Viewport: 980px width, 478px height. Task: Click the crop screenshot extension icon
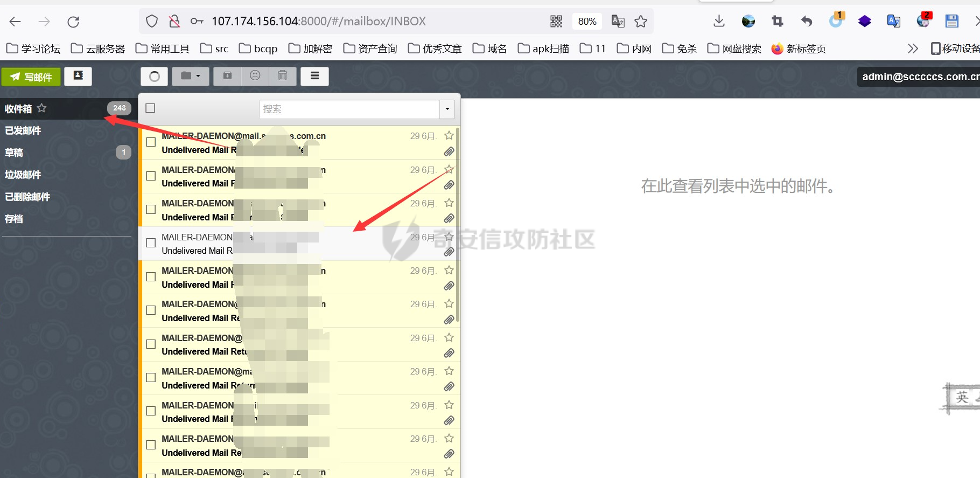(x=777, y=22)
